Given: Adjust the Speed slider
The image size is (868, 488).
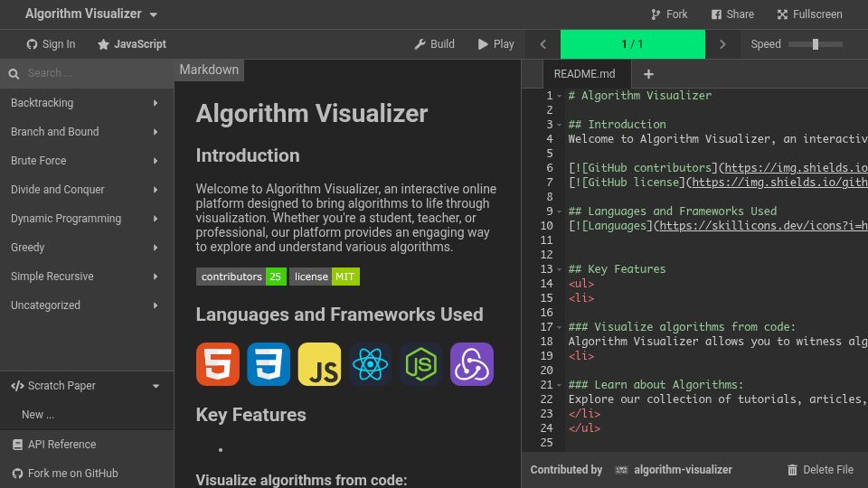Looking at the screenshot, I should pyautogui.click(x=816, y=44).
